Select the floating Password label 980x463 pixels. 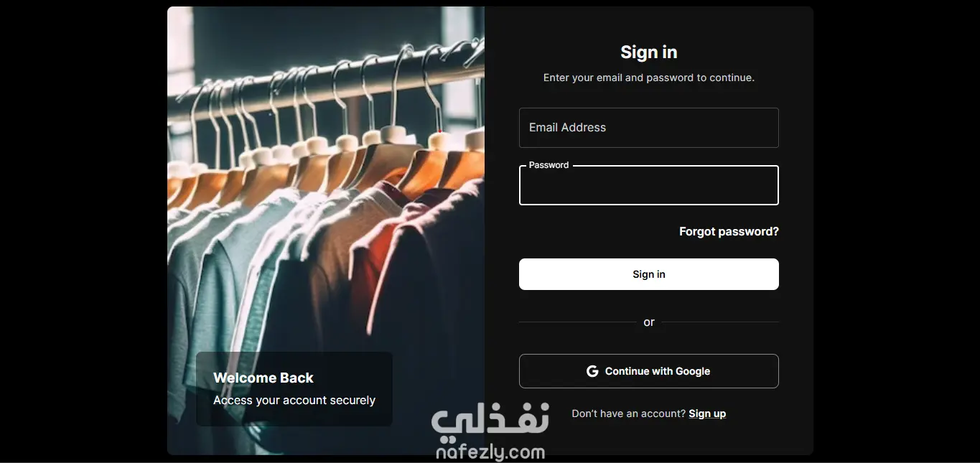549,165
